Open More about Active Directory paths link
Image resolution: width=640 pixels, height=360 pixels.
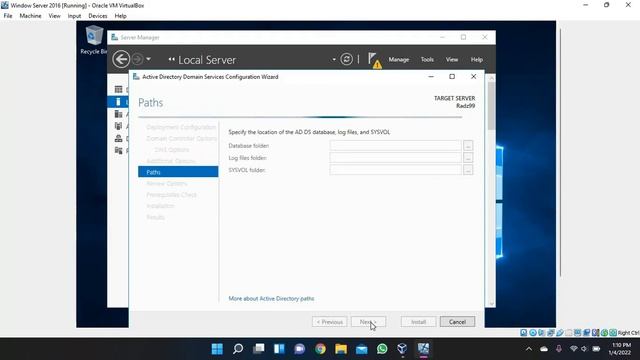pos(271,299)
